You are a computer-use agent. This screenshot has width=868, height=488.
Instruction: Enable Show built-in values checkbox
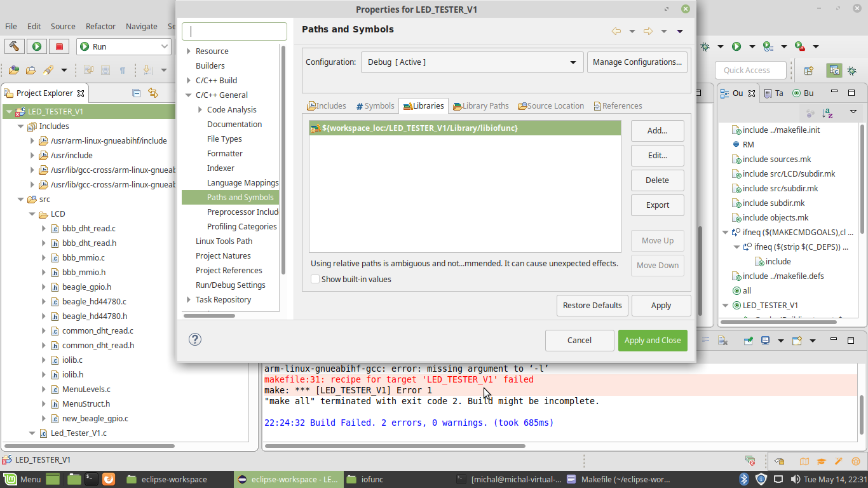(315, 279)
